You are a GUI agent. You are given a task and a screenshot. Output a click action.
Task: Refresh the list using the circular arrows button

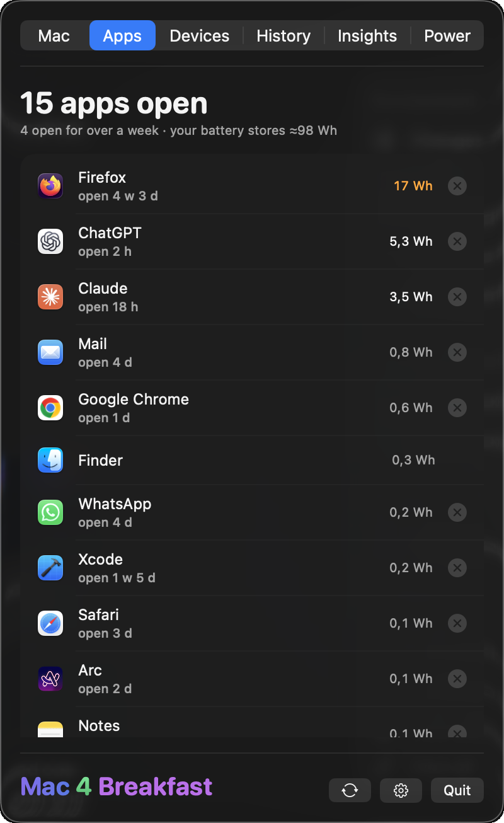pyautogui.click(x=350, y=790)
